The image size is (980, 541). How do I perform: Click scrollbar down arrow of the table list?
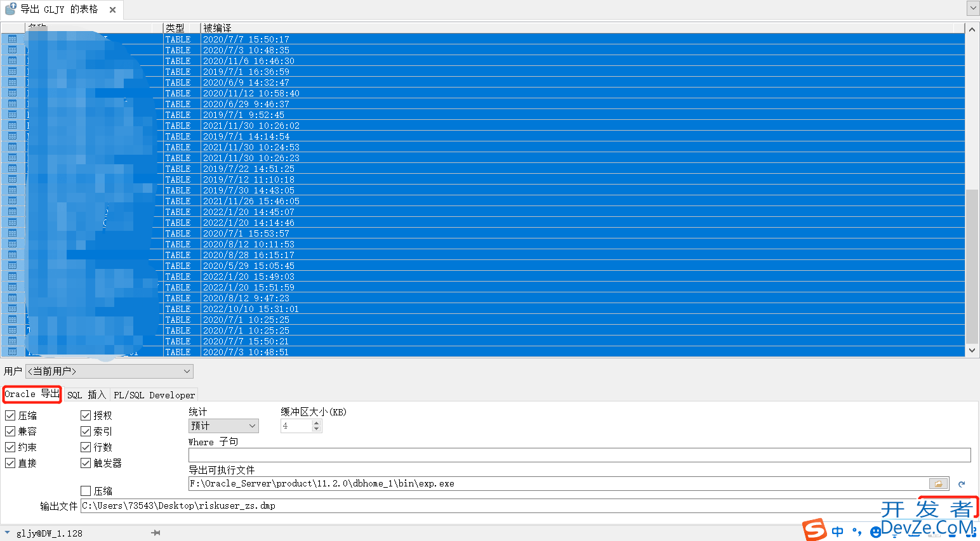click(972, 349)
